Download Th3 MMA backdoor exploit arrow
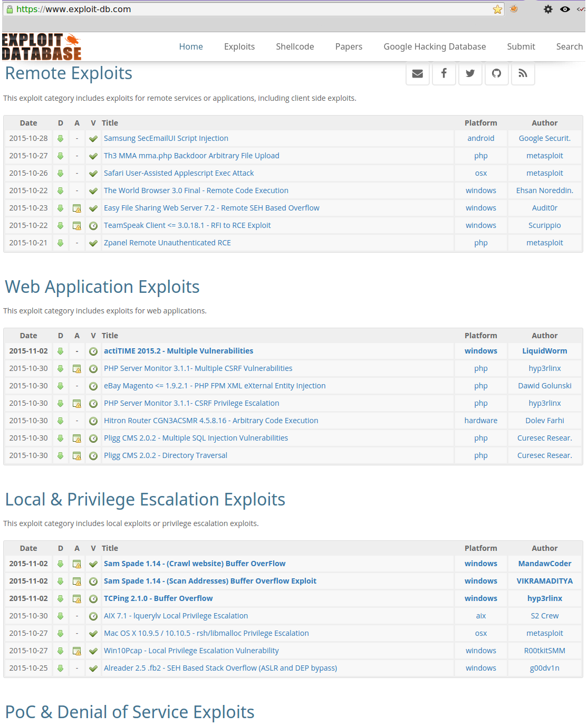 (x=61, y=156)
